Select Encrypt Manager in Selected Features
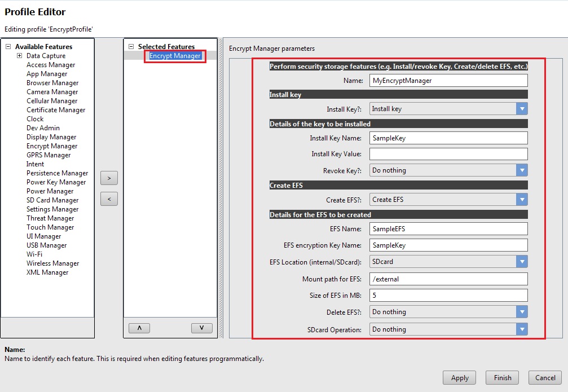The height and width of the screenshot is (392, 568). pos(175,56)
